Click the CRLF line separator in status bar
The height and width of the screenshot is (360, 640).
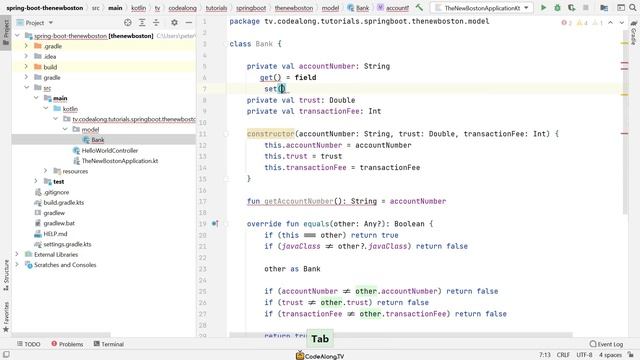point(563,355)
